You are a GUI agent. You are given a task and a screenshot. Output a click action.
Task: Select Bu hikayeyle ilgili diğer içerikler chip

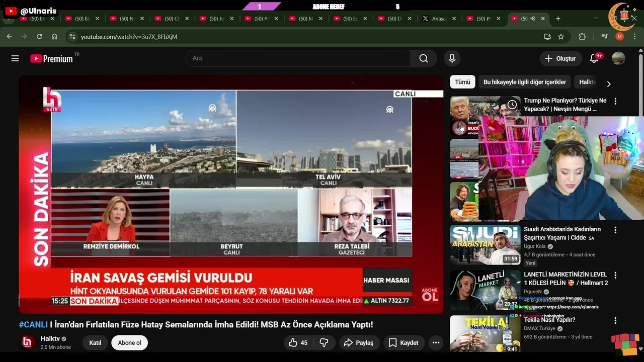click(x=525, y=82)
